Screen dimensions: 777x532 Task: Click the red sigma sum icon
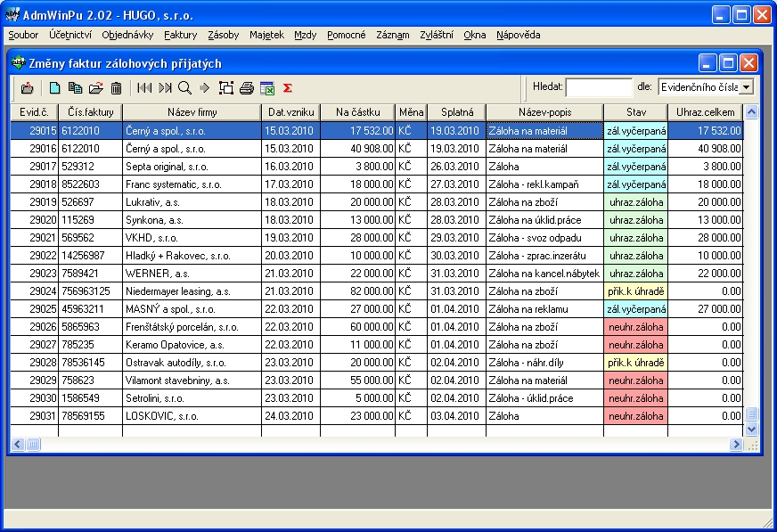pyautogui.click(x=287, y=87)
